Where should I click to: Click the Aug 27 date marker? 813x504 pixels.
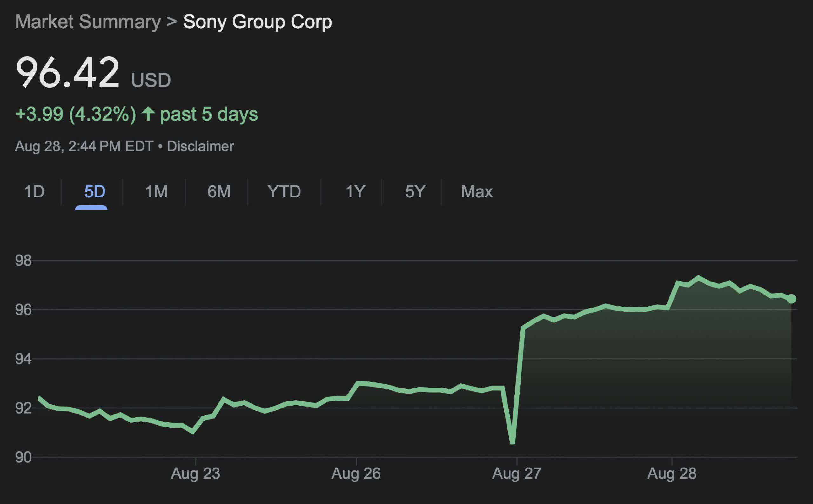click(517, 474)
